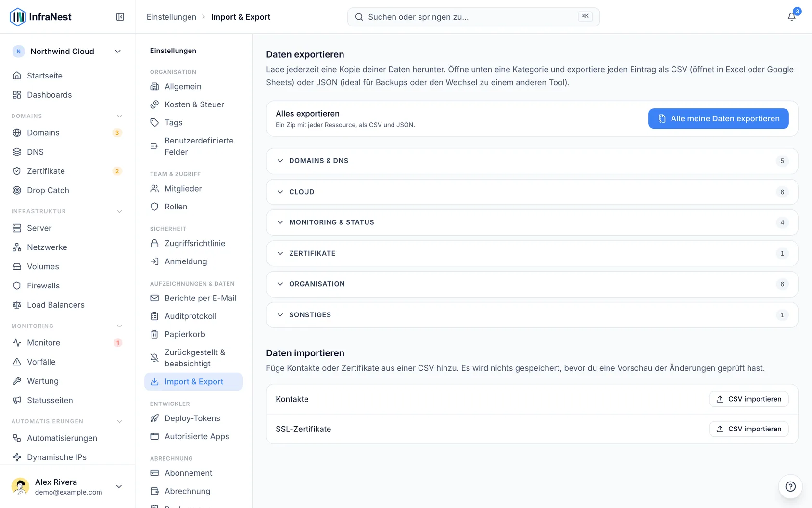Open Load Balancers scale icon

coord(17,305)
